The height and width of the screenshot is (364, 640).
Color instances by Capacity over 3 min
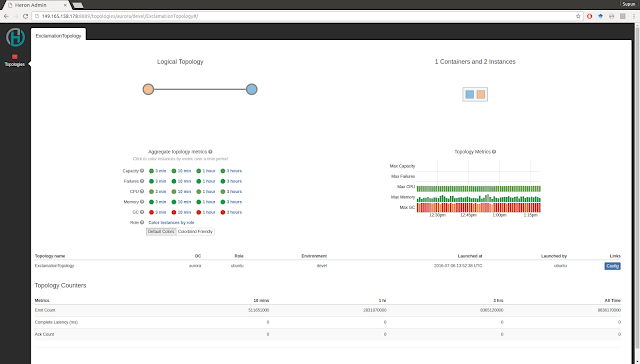tap(158, 171)
